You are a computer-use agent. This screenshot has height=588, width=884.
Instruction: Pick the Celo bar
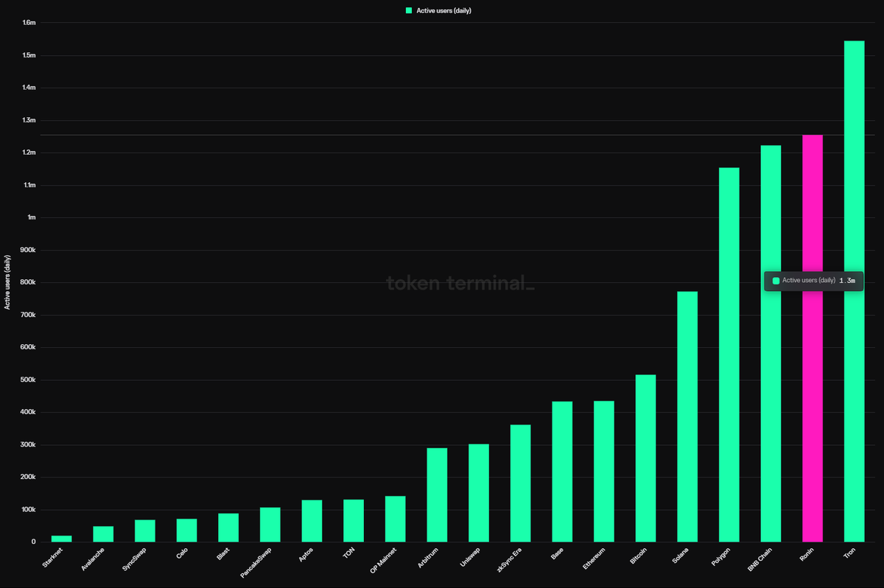pos(186,531)
